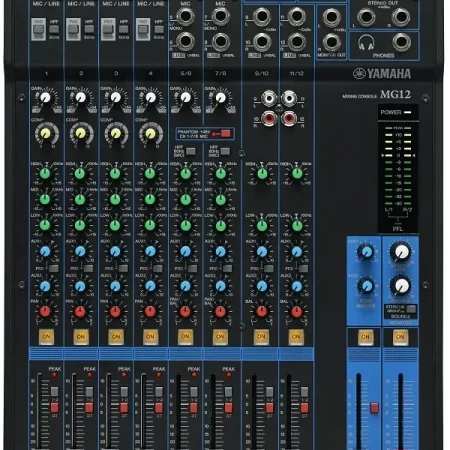Click the channel 4 red PAN knob
Screen dimensions: 450x450
(150, 311)
